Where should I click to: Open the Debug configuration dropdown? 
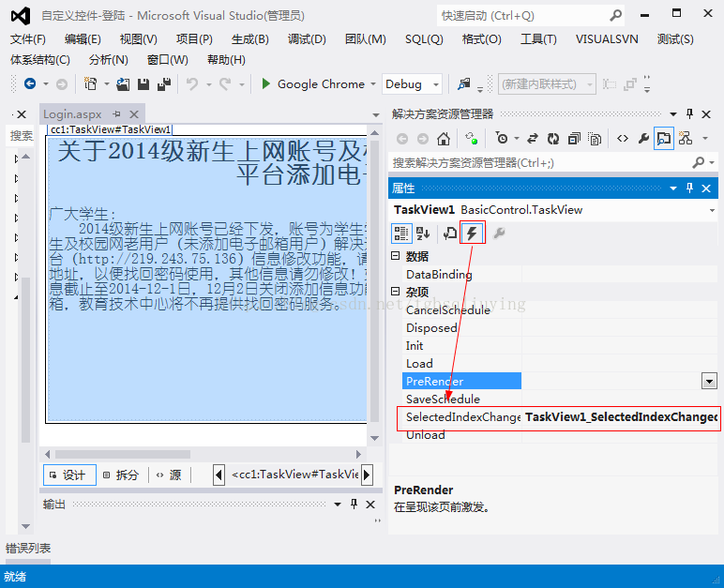(435, 84)
